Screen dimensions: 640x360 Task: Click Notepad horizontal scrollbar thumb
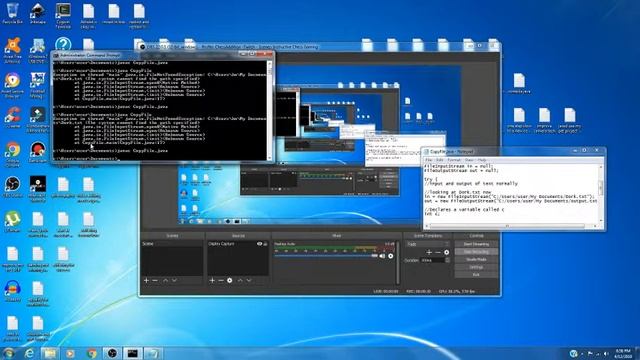click(507, 226)
